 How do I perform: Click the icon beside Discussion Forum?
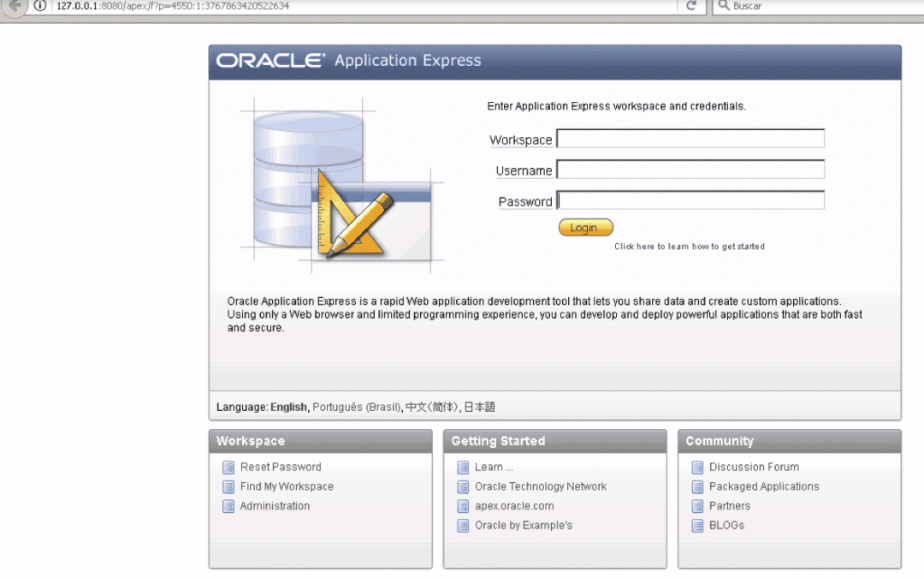click(698, 468)
